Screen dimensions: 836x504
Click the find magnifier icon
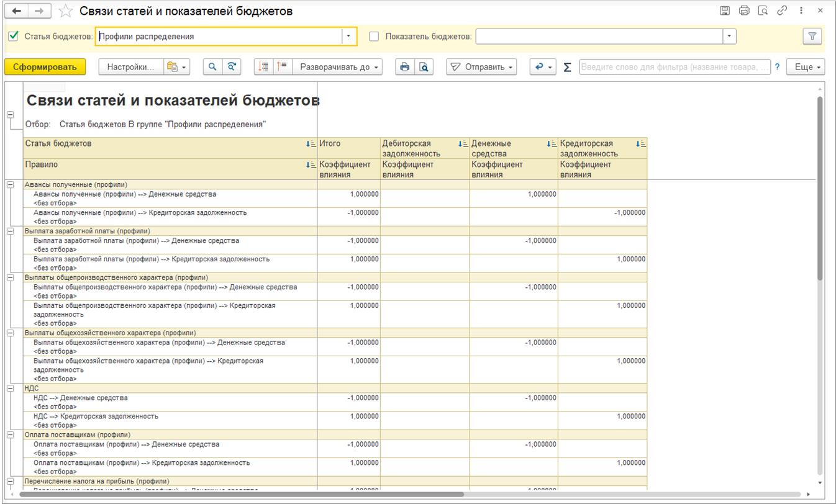tap(212, 67)
